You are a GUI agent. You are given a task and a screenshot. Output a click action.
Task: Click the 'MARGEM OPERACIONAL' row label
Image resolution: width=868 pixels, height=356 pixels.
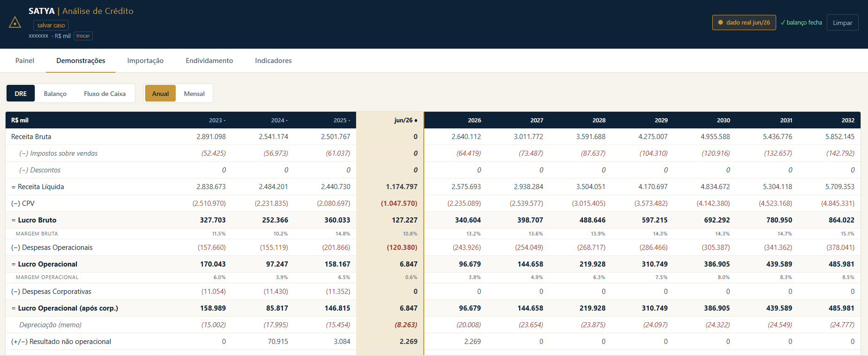47,278
